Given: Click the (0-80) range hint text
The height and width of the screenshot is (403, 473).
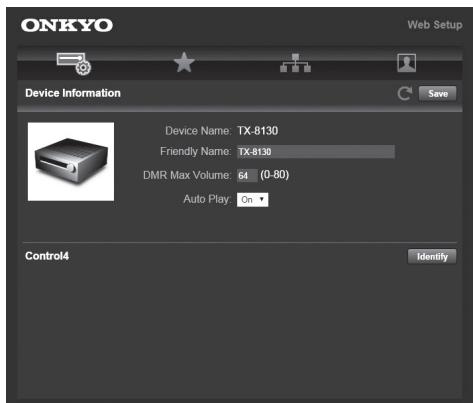Looking at the screenshot, I should coord(275,175).
